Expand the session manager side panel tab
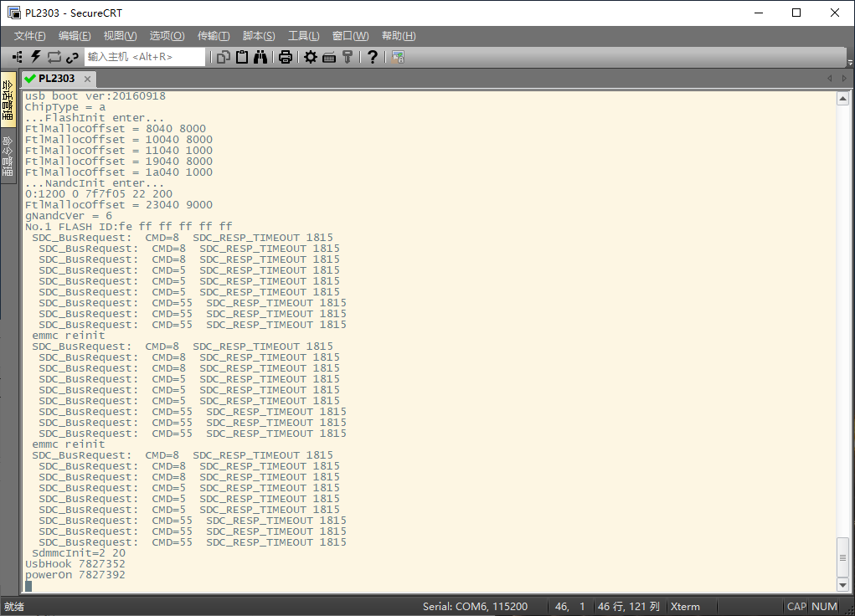The width and height of the screenshot is (855, 616). click(8, 100)
